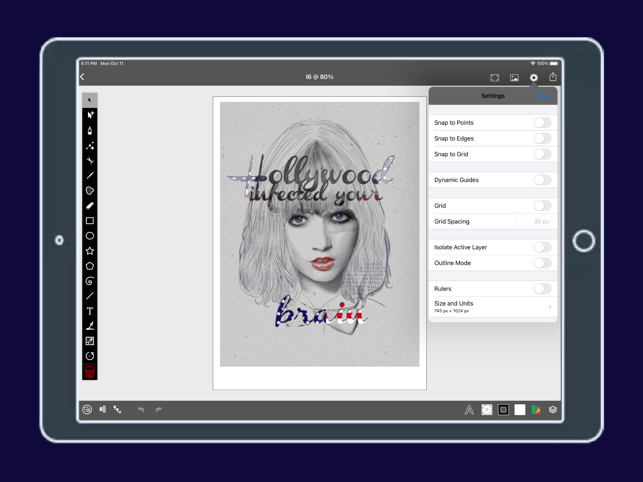
Task: Turn on Dynamic Guides
Action: coord(542,180)
